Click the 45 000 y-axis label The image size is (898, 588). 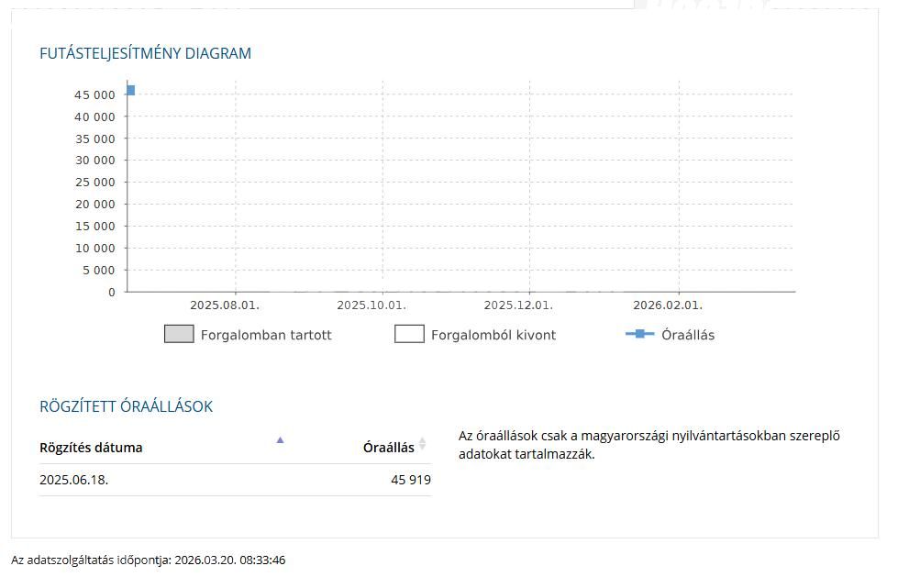pyautogui.click(x=94, y=95)
